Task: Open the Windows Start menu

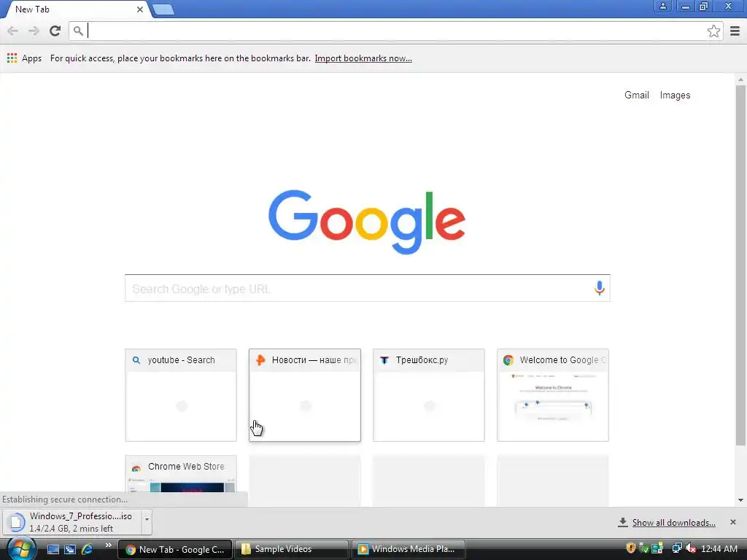Action: [20, 548]
